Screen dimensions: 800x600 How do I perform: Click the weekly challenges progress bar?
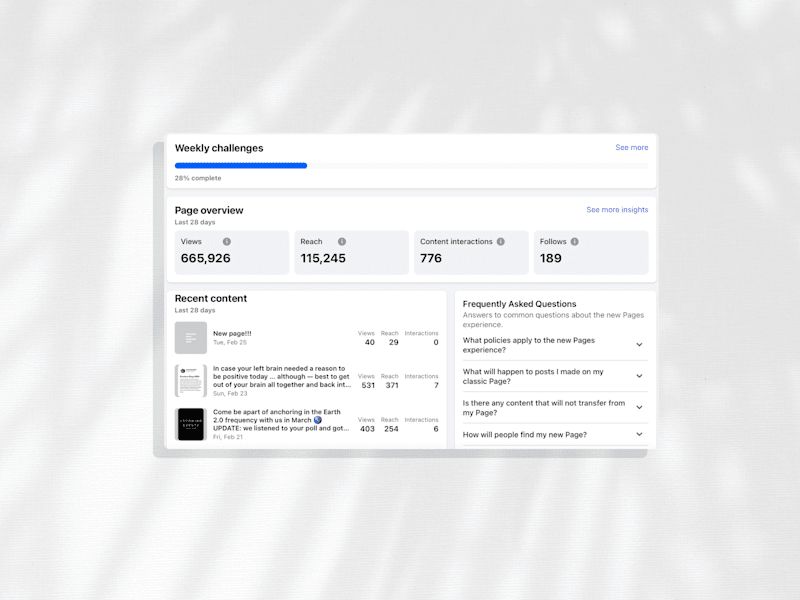tap(411, 165)
